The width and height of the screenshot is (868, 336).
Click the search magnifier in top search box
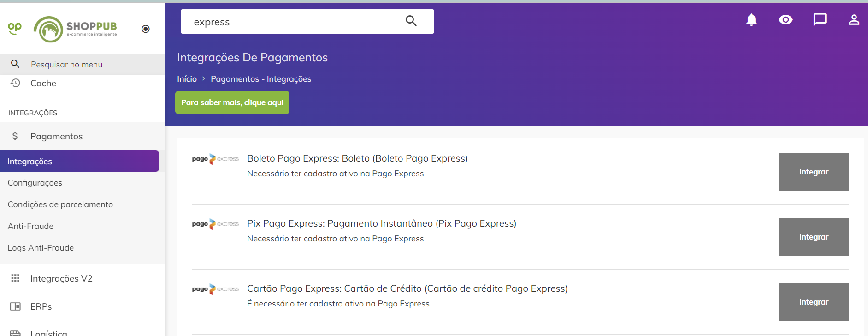(x=411, y=21)
